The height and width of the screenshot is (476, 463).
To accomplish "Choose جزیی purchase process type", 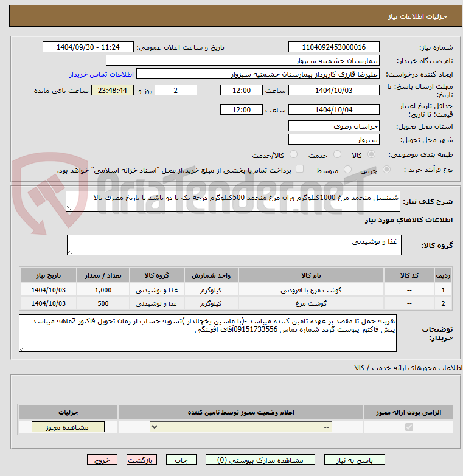I will pos(386,170).
